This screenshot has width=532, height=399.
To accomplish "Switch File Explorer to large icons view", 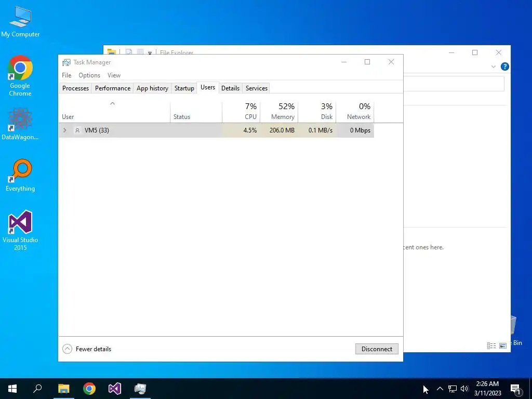I will coord(503,345).
